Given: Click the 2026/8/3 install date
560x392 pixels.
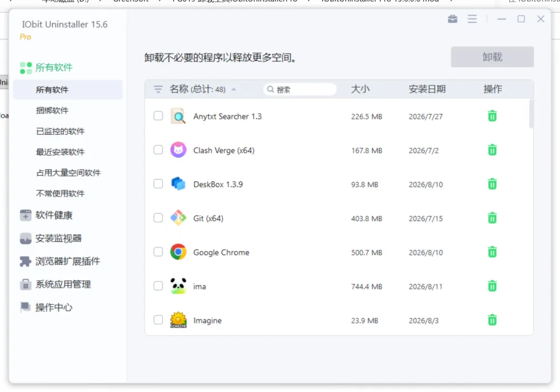Looking at the screenshot, I should [x=424, y=320].
